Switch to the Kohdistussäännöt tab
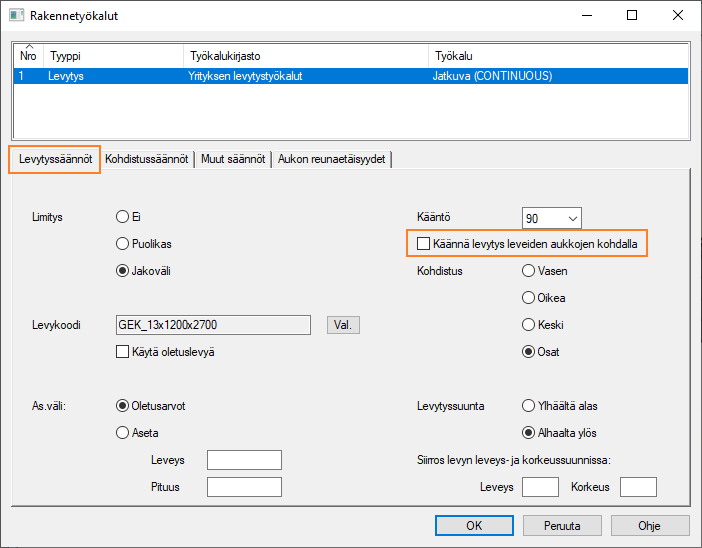This screenshot has width=702, height=548. pos(147,159)
